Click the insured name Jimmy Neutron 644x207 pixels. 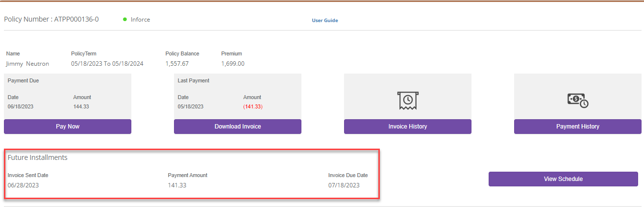(27, 64)
